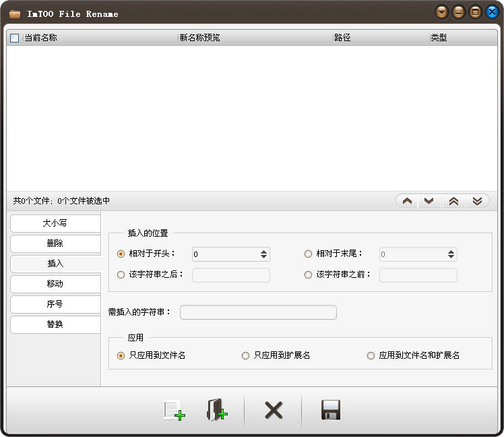Decrease the 相对于末尾 spinner value
Viewport: 504px width, 437px height.
[x=451, y=256]
